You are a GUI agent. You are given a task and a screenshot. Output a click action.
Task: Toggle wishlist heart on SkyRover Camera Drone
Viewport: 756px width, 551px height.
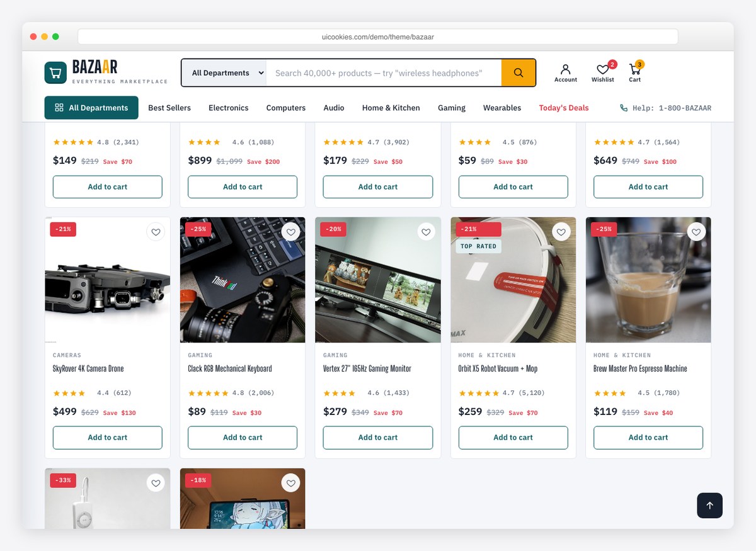156,232
